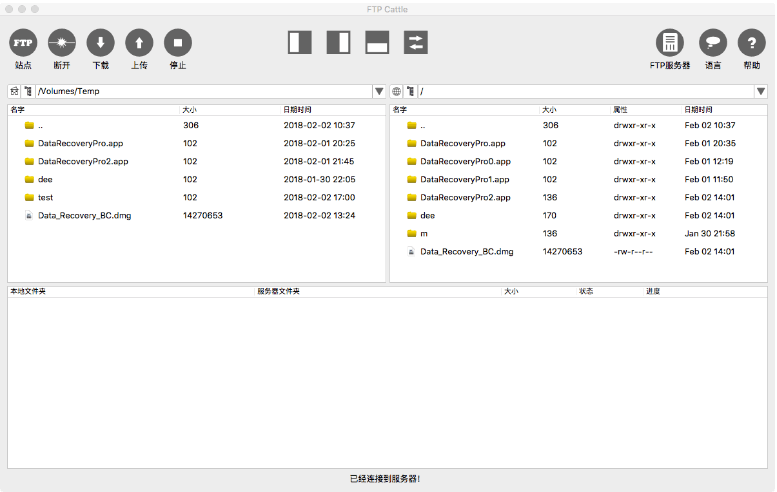Click queue header 进度
The width and height of the screenshot is (777, 492).
tap(653, 291)
